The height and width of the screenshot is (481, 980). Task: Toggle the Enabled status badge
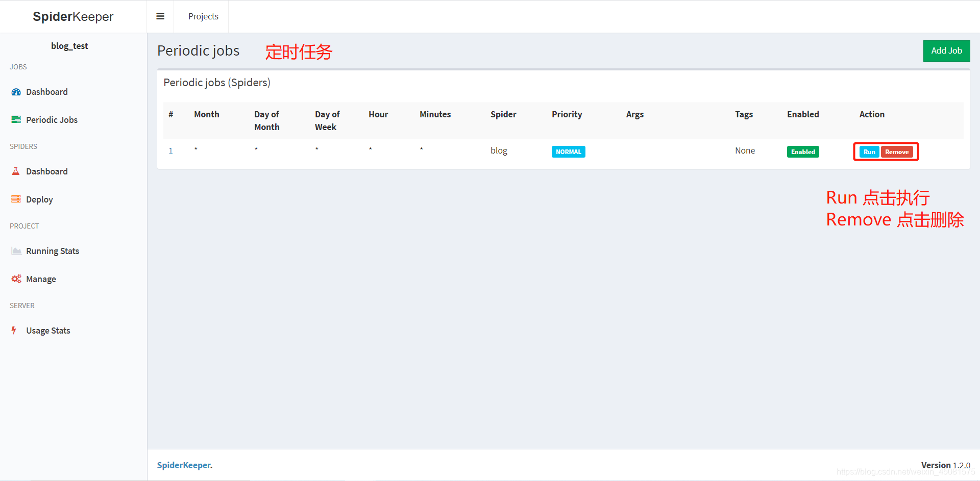[x=803, y=152]
